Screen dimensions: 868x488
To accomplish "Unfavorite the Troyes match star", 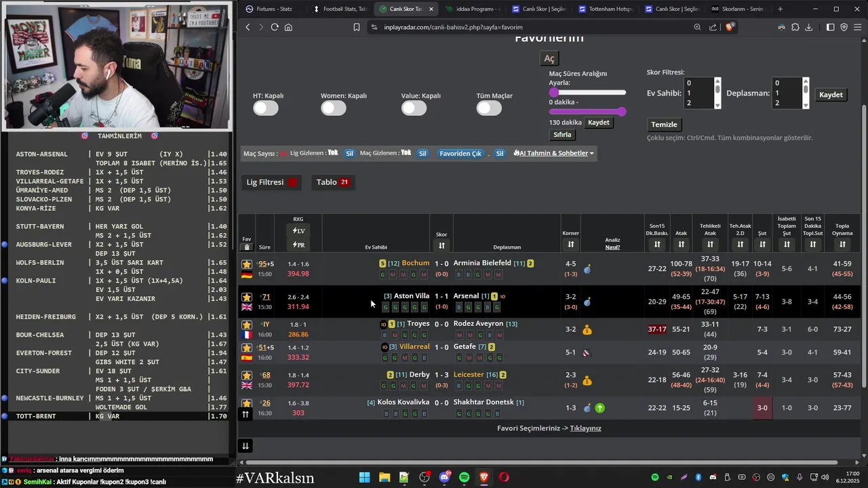I will pos(247,325).
